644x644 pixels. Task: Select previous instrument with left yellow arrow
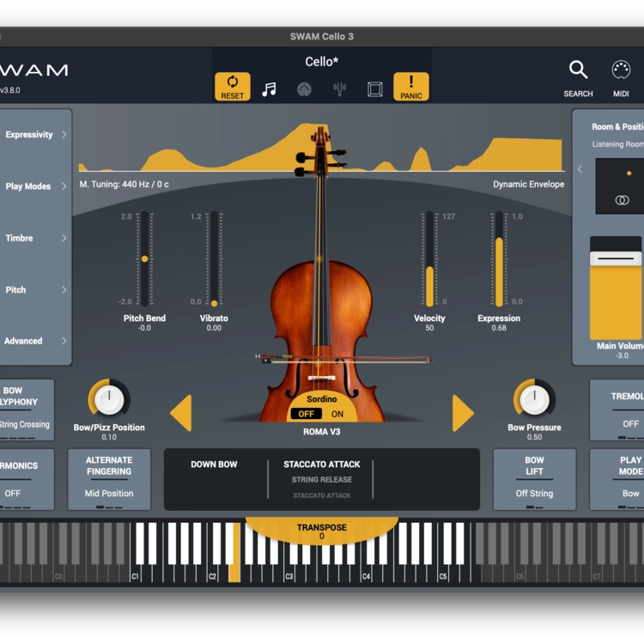(x=180, y=413)
